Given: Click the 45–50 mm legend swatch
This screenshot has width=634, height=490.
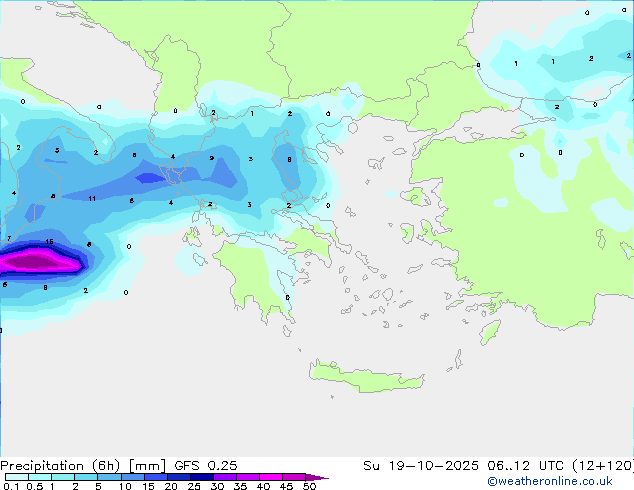Looking at the screenshot, I should point(294,477).
